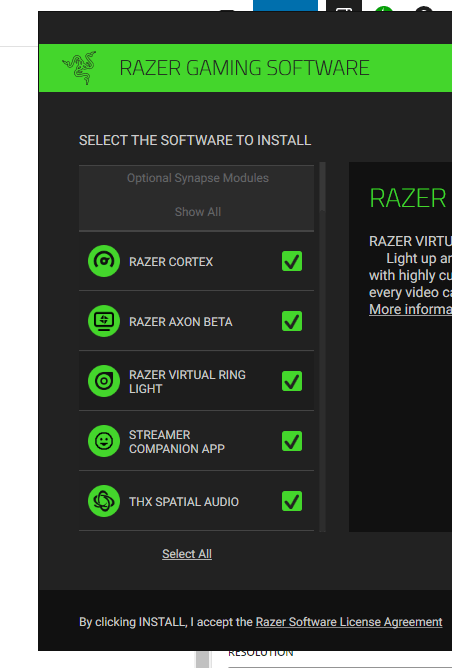Uncheck the Razer Axon Beta checkbox
This screenshot has width=452, height=668.
[x=292, y=321]
